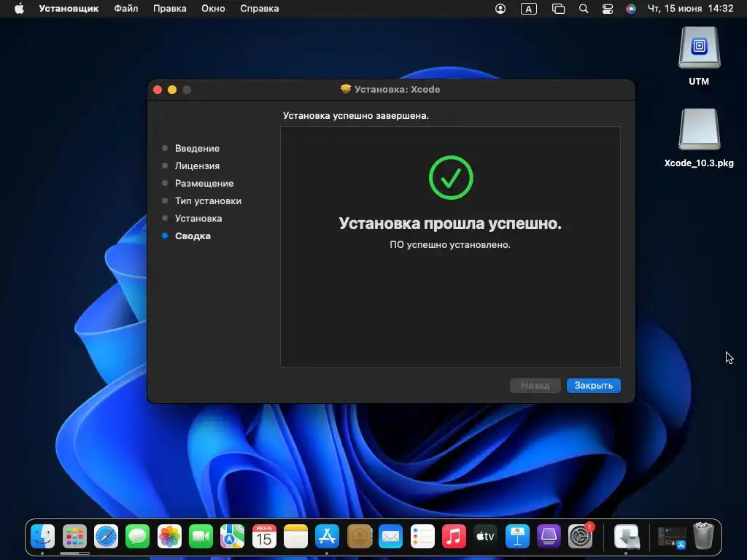Click the green success checkmark icon
747x560 pixels.
pyautogui.click(x=451, y=177)
